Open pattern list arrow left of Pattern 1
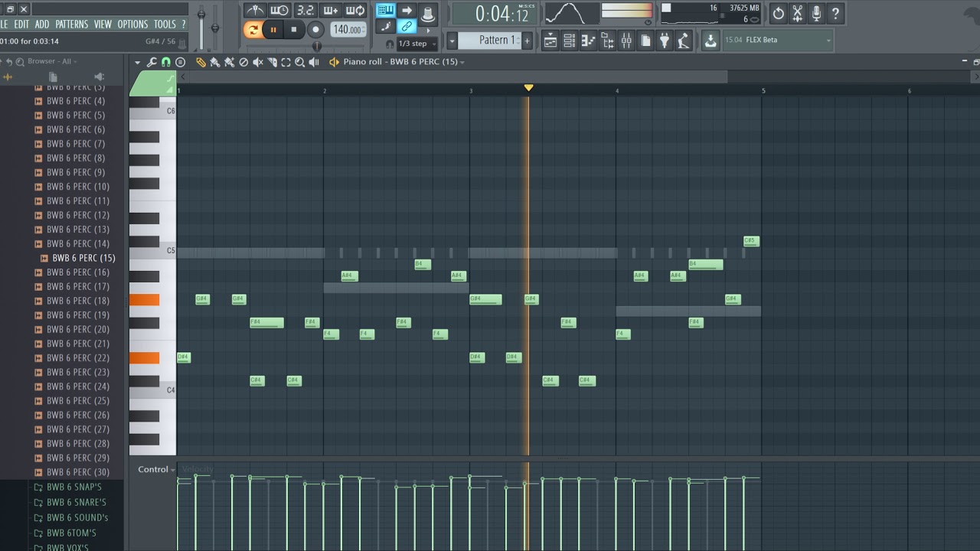The image size is (980, 551). (452, 41)
